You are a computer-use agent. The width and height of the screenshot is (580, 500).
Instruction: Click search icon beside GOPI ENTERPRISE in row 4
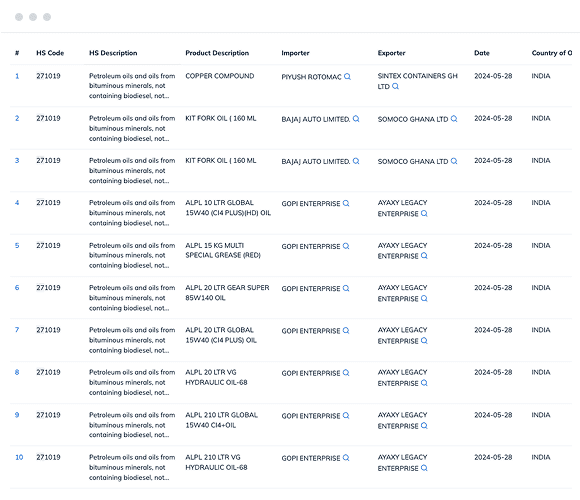click(346, 203)
